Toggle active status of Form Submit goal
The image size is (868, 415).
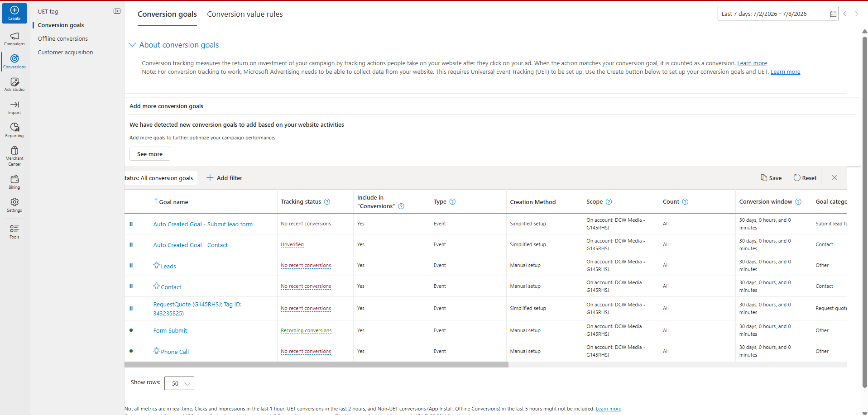pyautogui.click(x=131, y=330)
